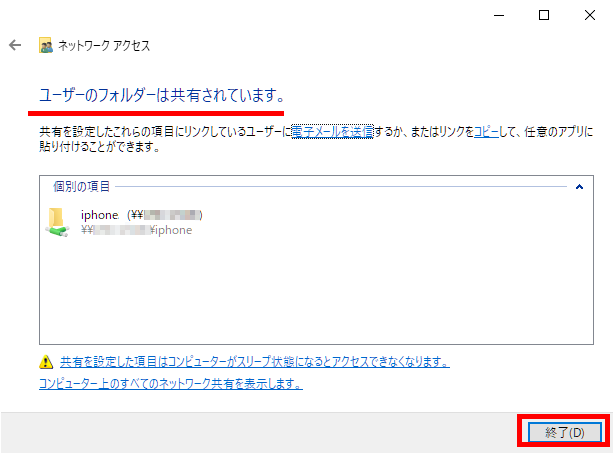The image size is (614, 454).
Task: Click empty space inside the shared items list
Action: pos(316,290)
